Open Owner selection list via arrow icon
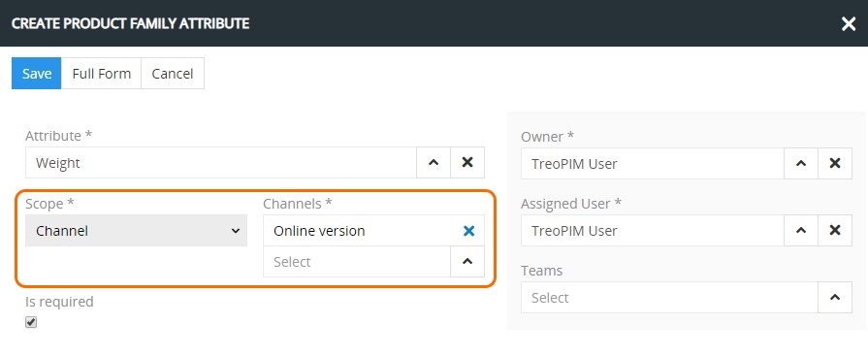Viewport: 868px width, 357px height. [x=801, y=163]
